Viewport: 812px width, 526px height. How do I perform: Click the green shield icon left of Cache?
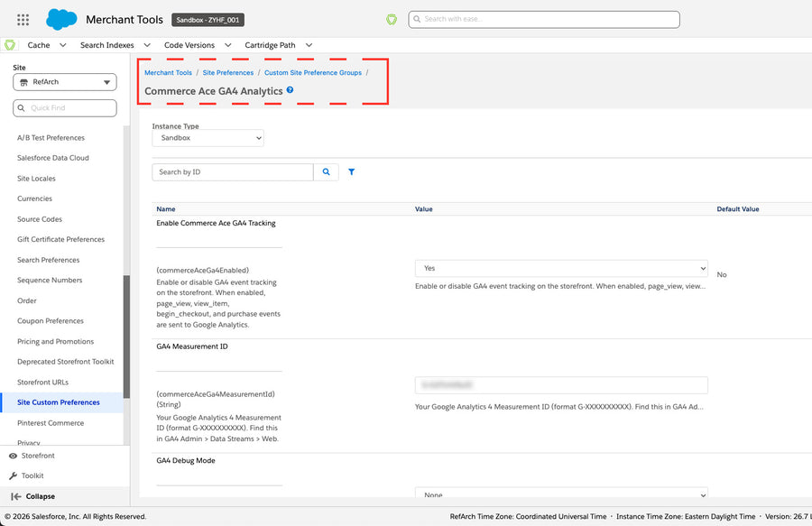[10, 45]
